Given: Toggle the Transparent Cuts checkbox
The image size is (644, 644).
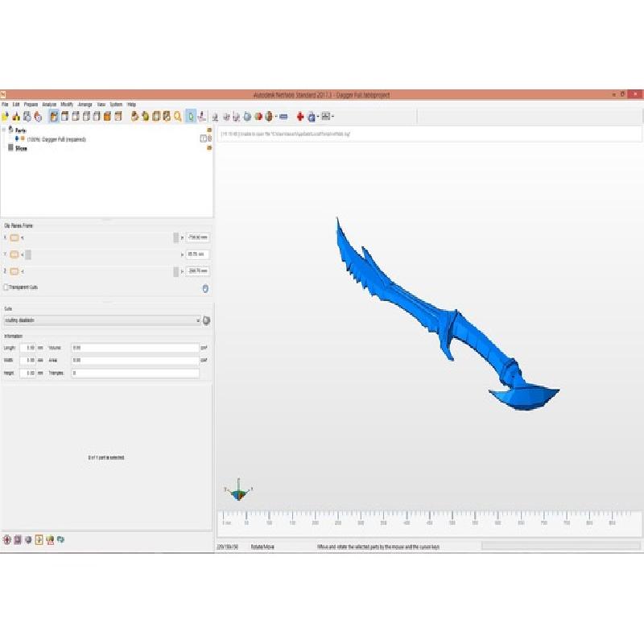Looking at the screenshot, I should click(6, 287).
